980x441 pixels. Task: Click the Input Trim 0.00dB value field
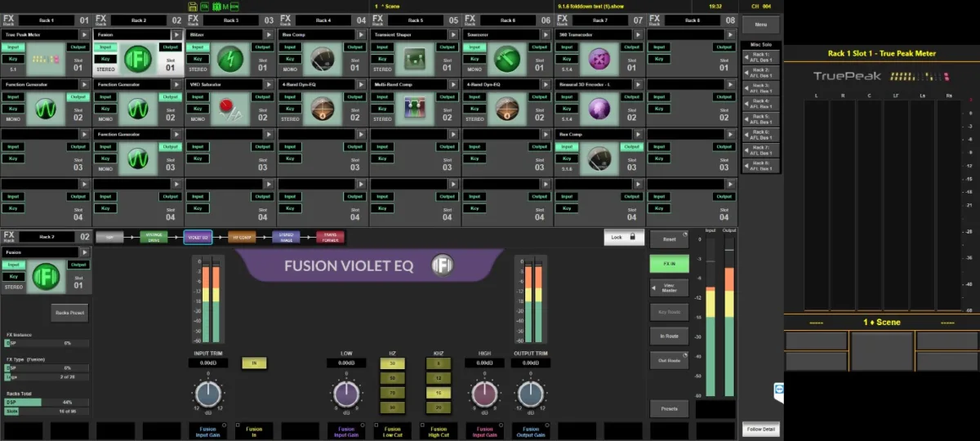[208, 363]
